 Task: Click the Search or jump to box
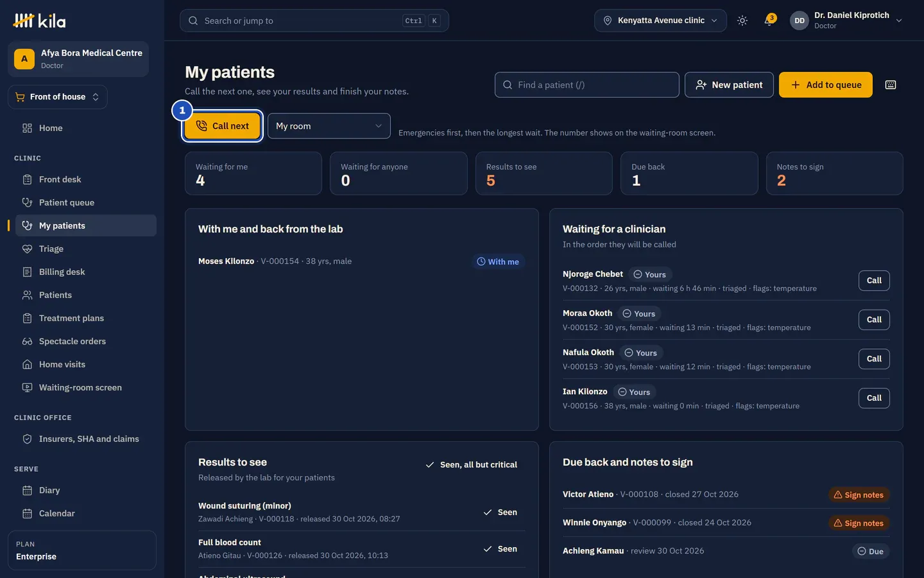tap(314, 21)
